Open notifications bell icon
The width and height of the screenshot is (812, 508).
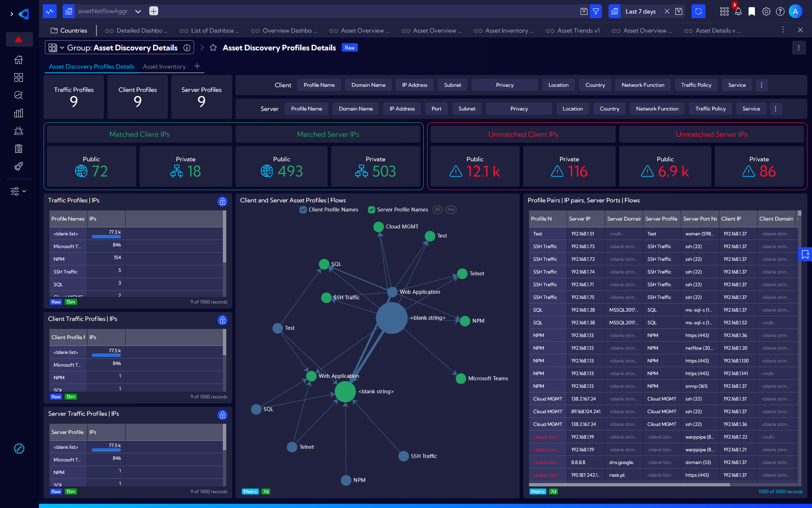[x=738, y=11]
